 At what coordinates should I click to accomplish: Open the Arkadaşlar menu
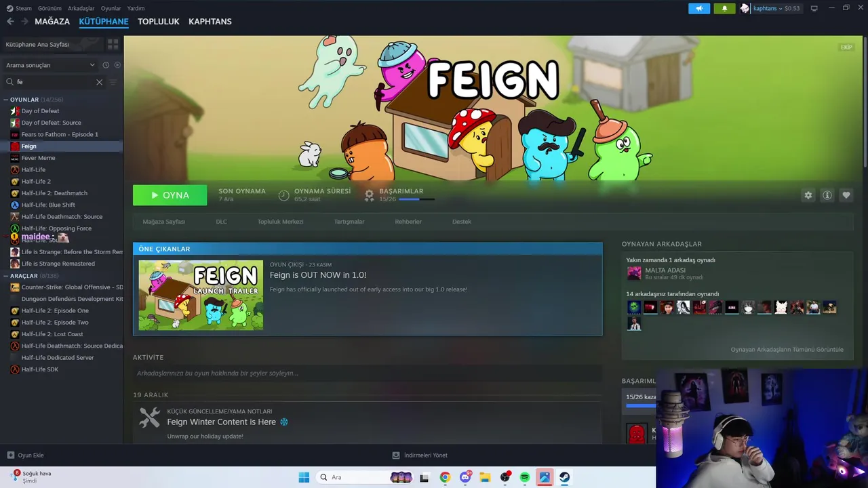81,8
